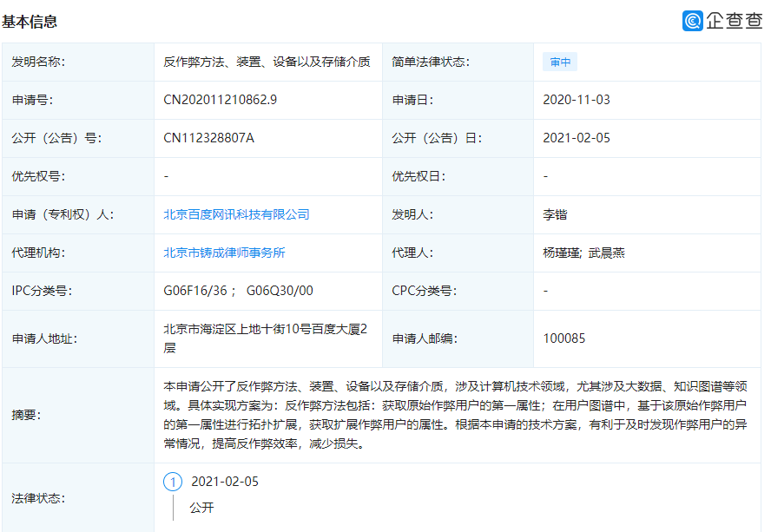The height and width of the screenshot is (532, 771).
Task: Select application date 2020-11-03
Action: pos(577,100)
